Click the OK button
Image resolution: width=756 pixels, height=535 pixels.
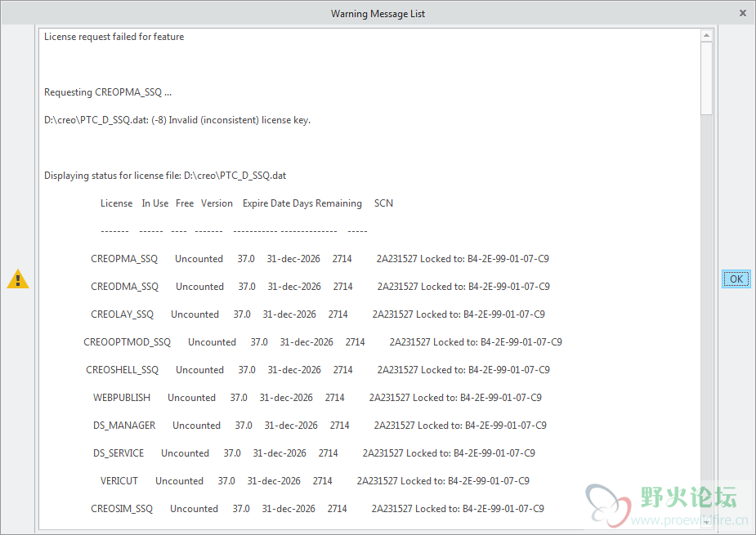(x=736, y=279)
